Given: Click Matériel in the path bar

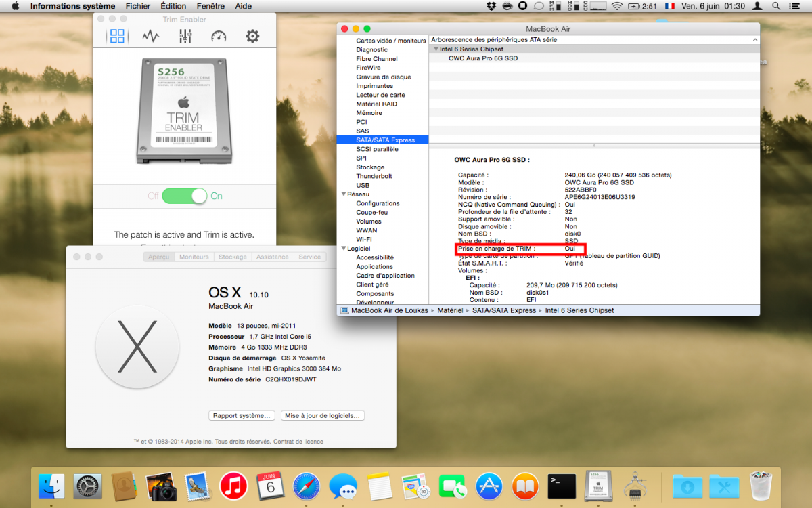Looking at the screenshot, I should tap(451, 310).
